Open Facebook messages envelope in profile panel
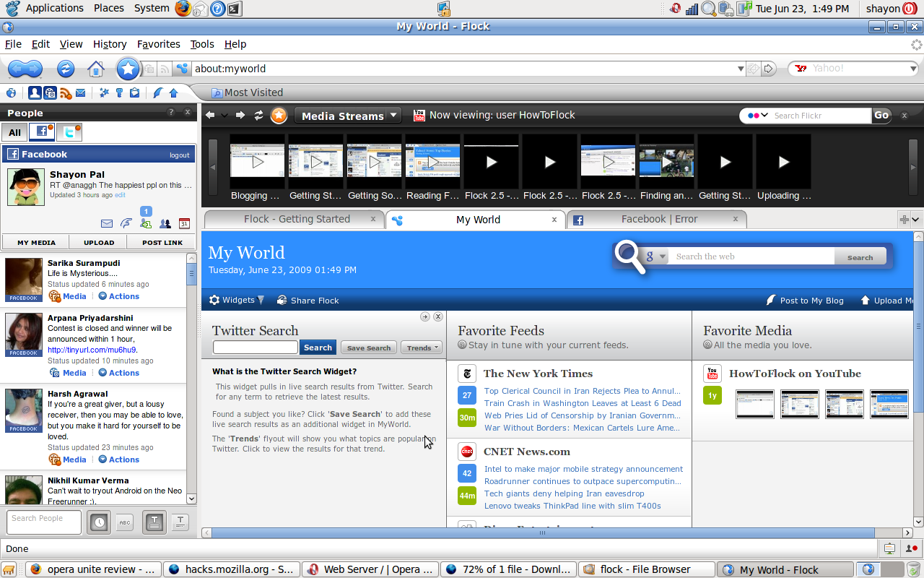 click(107, 224)
